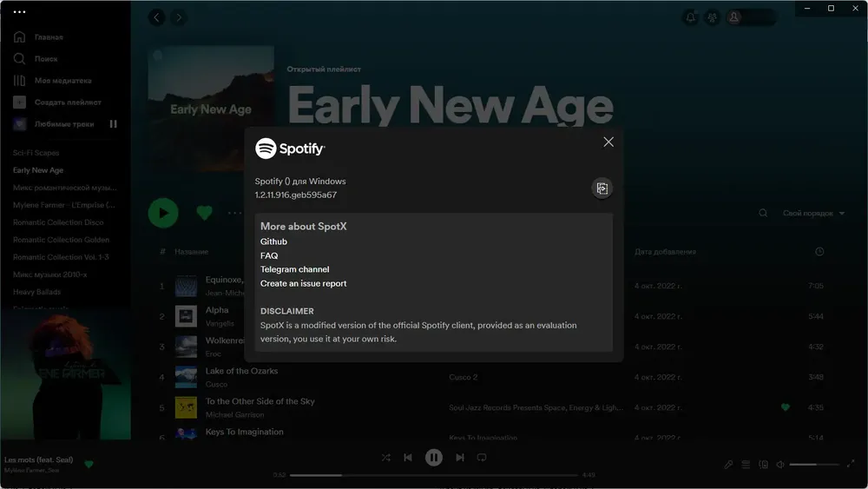Go to the previous track
The image size is (868, 489).
coord(408,458)
